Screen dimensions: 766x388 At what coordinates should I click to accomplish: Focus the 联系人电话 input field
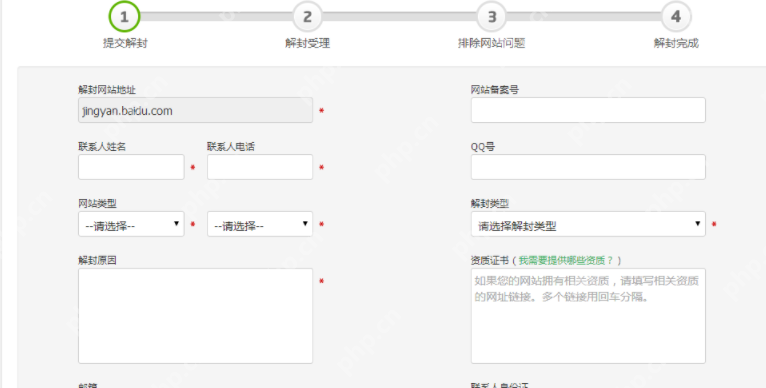260,167
